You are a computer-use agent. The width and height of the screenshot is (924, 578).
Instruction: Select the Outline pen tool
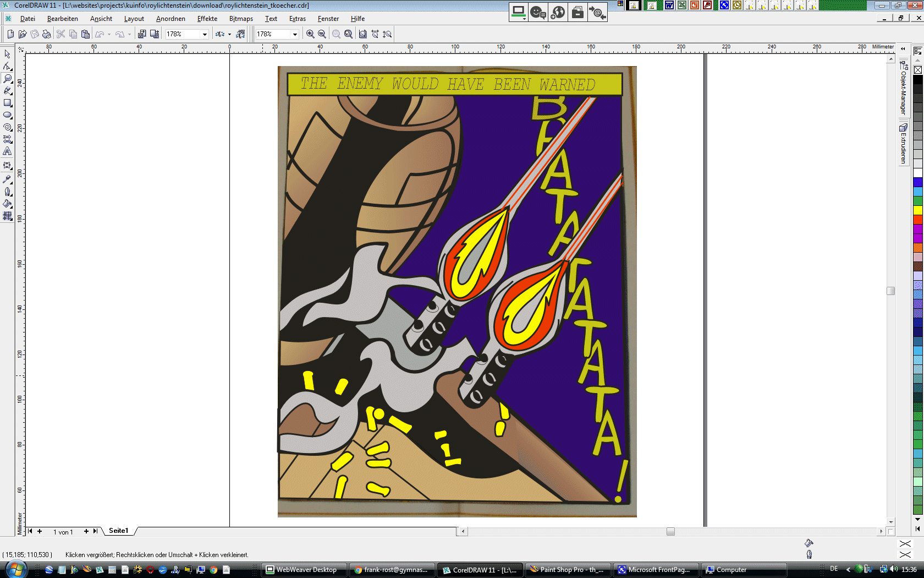pos(7,192)
